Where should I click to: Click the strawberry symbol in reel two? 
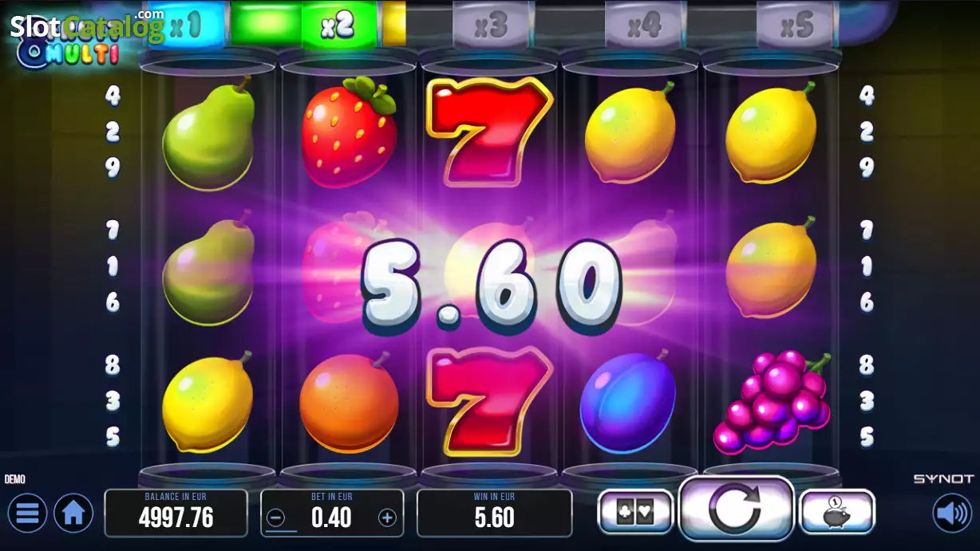[x=350, y=132]
